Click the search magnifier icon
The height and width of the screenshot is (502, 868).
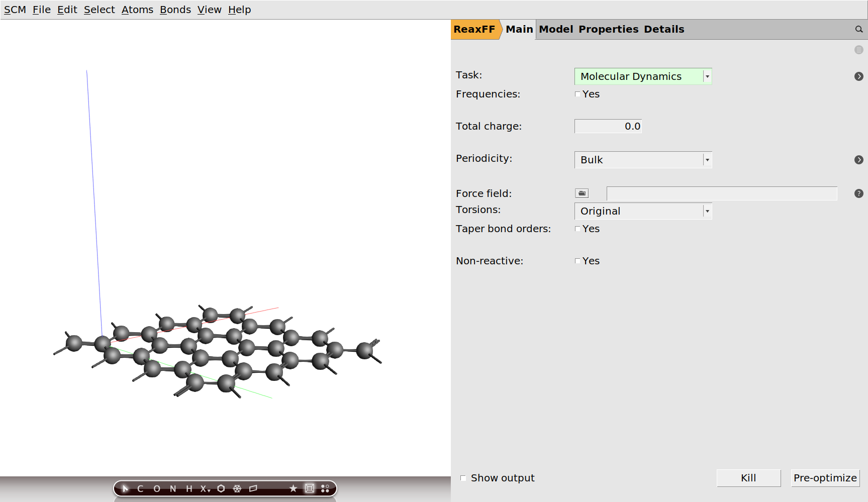858,29
